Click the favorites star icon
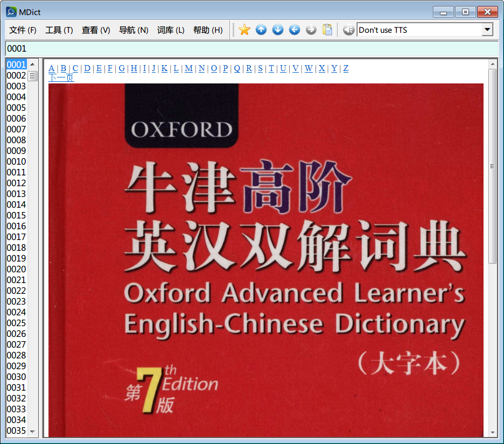Image resolution: width=504 pixels, height=444 pixels. [244, 30]
